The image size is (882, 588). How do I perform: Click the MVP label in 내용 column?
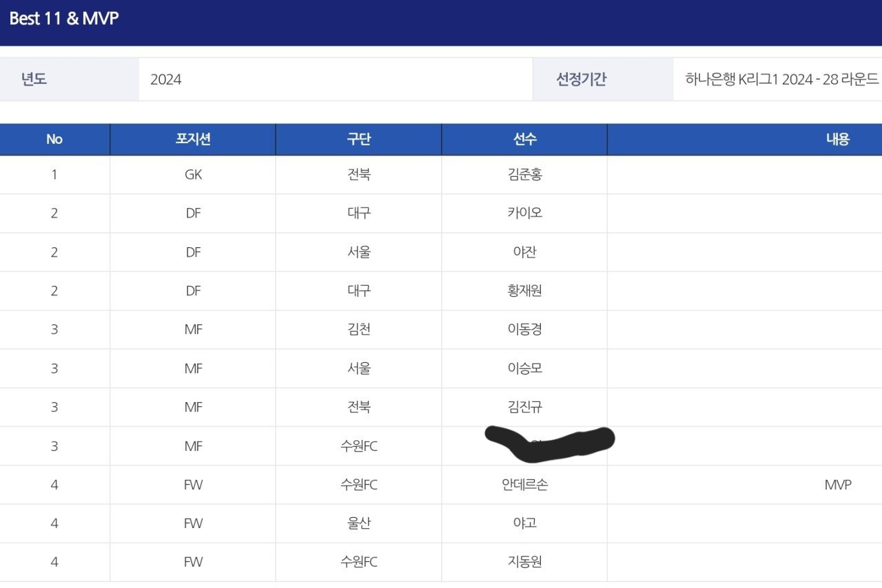(x=838, y=485)
